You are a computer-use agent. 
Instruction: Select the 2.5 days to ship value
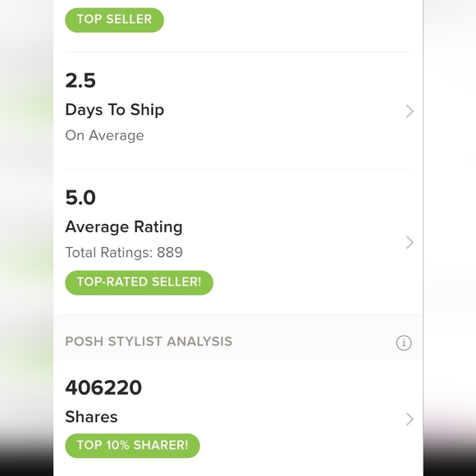80,80
